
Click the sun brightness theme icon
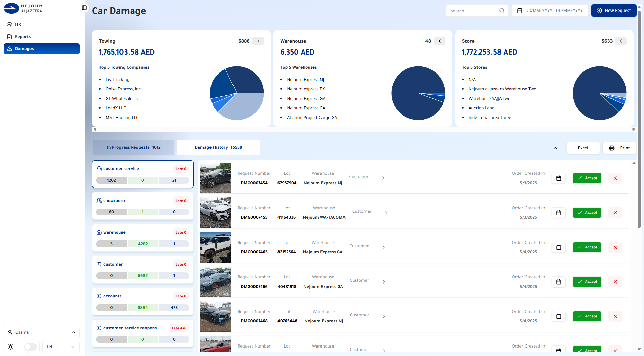(10, 347)
